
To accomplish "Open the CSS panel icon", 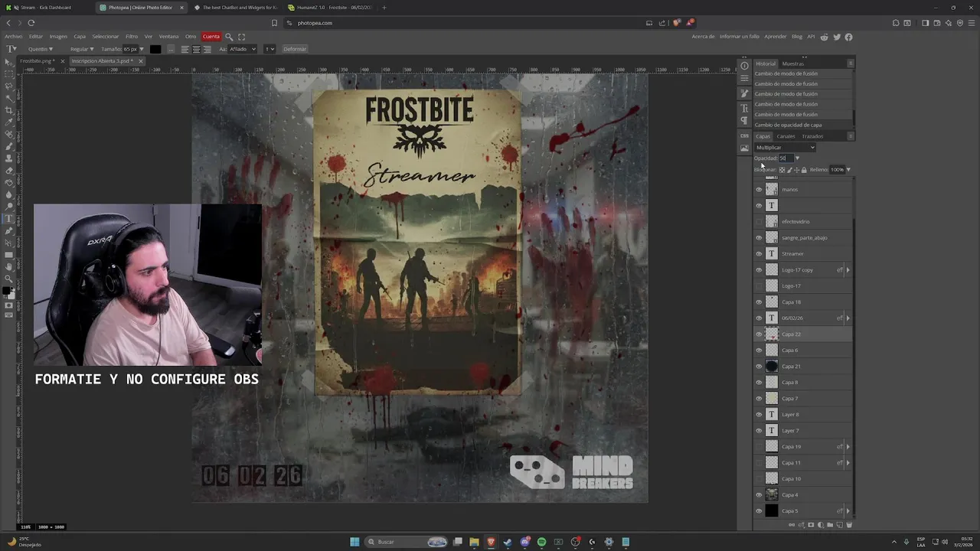I will pos(744,136).
